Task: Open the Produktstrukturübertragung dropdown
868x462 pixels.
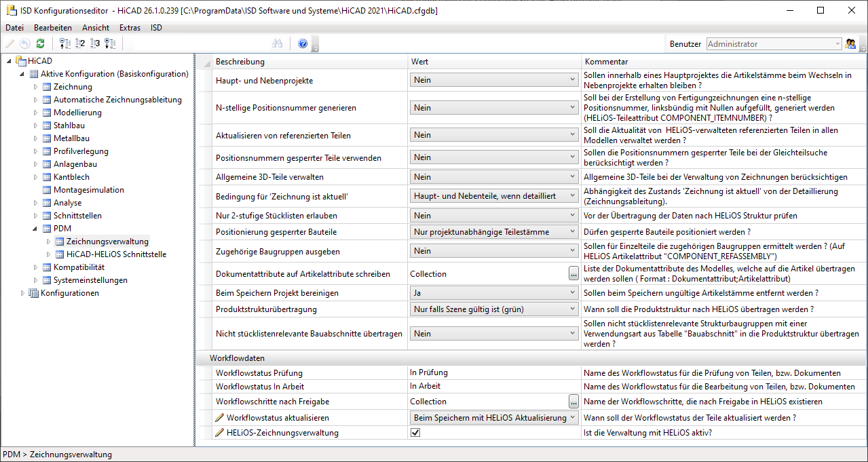Action: tap(494, 309)
